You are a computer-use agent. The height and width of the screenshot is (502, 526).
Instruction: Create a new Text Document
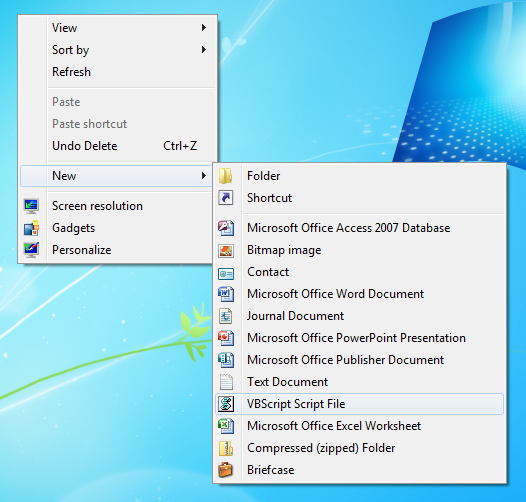pos(360,382)
